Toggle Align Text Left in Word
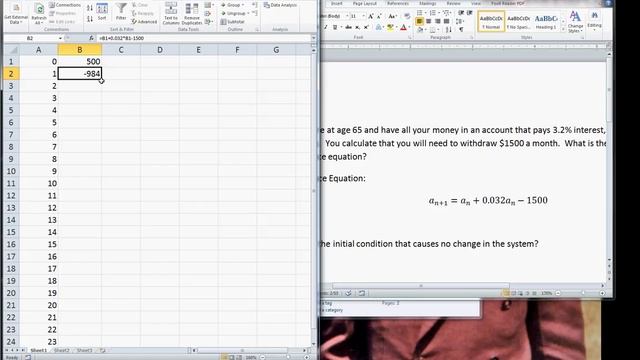 (x=419, y=21)
